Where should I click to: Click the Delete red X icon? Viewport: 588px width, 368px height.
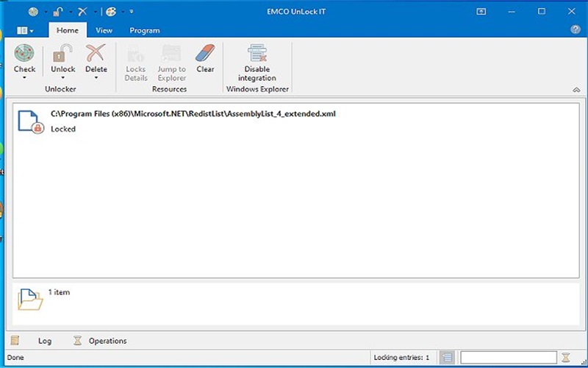[x=96, y=53]
